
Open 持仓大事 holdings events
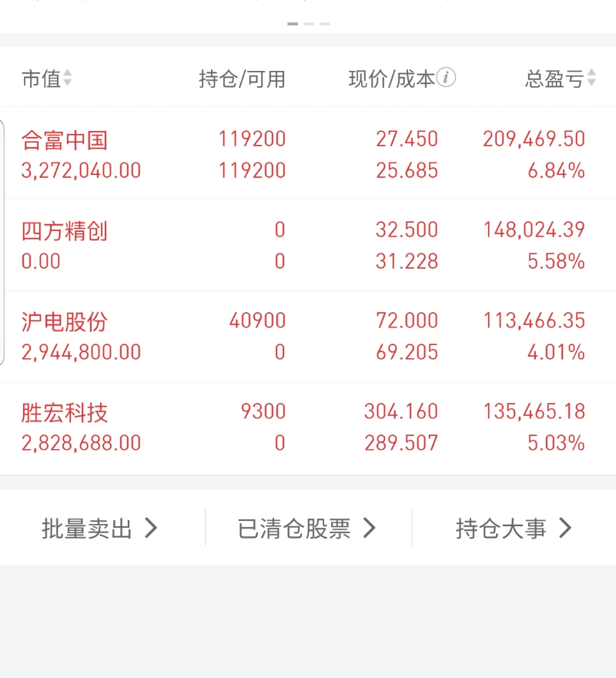500,529
